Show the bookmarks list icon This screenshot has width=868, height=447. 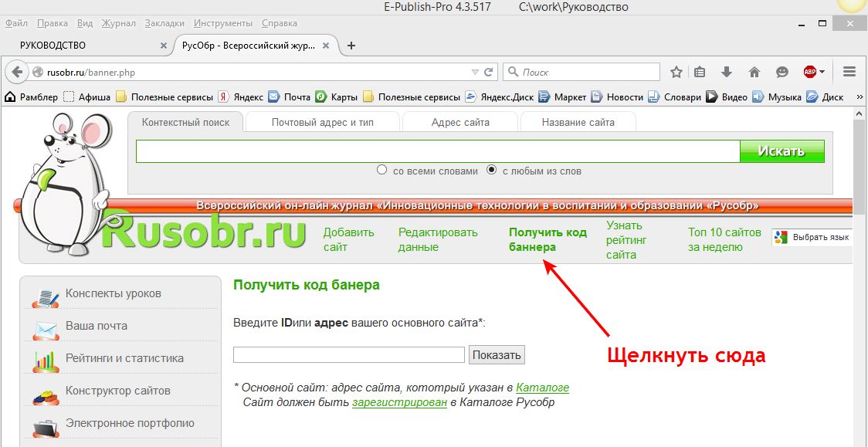700,72
